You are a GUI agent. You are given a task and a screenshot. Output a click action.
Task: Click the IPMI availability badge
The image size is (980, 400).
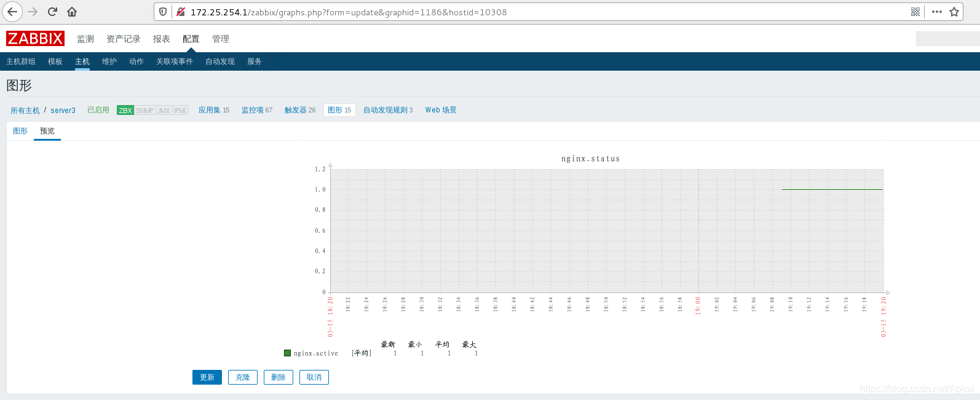(180, 111)
